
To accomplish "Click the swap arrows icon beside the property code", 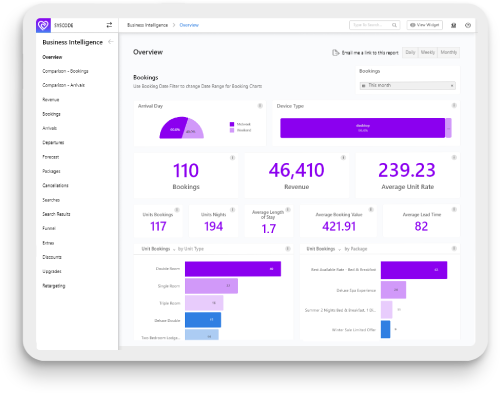I will coord(109,25).
